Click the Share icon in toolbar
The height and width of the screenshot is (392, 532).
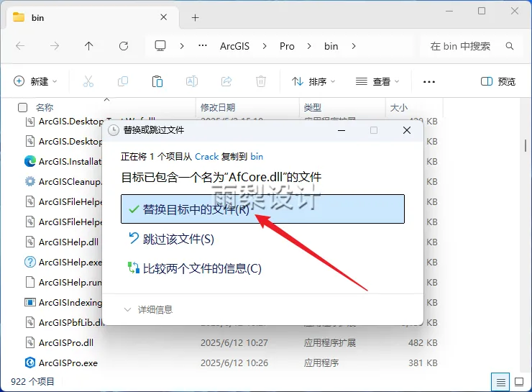pyautogui.click(x=226, y=81)
